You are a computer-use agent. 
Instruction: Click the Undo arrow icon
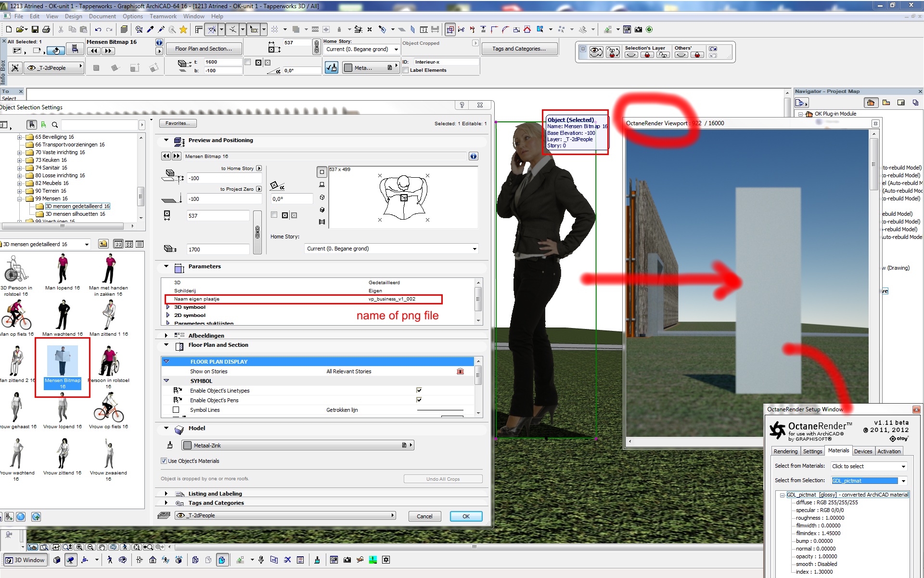(x=98, y=29)
